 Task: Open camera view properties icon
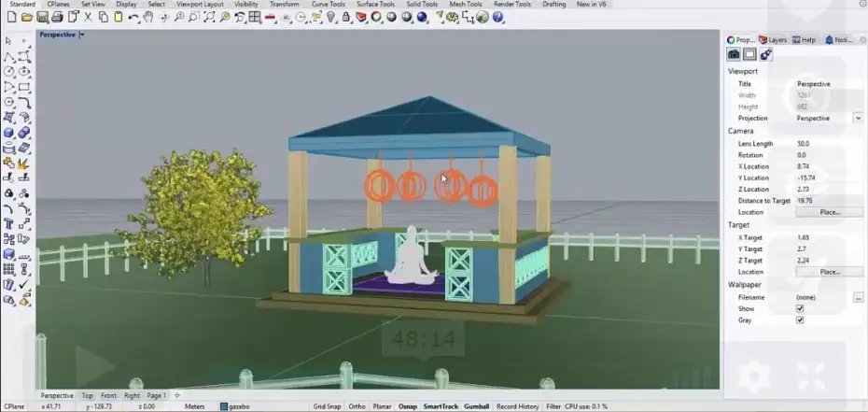tap(734, 53)
